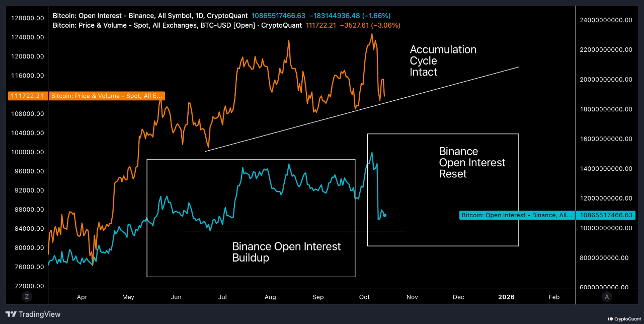Click the CryptoQuant logo
Viewport: 644px width, 324px height.
pyautogui.click(x=623, y=318)
